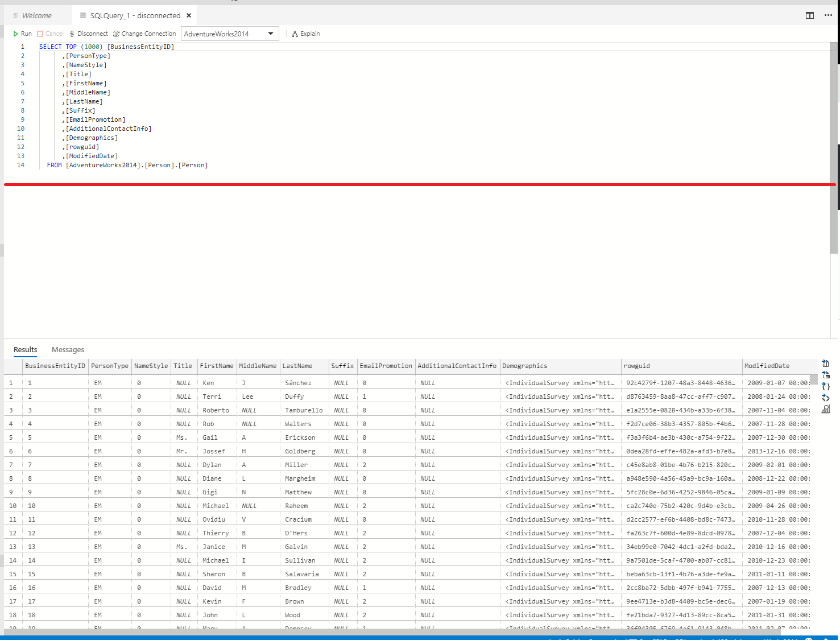Select the Demographics column header

coord(561,366)
